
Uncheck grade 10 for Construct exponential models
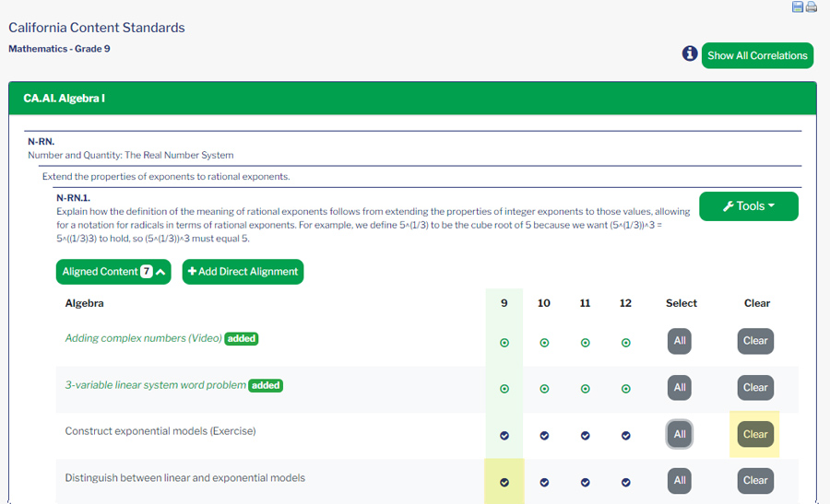(544, 436)
